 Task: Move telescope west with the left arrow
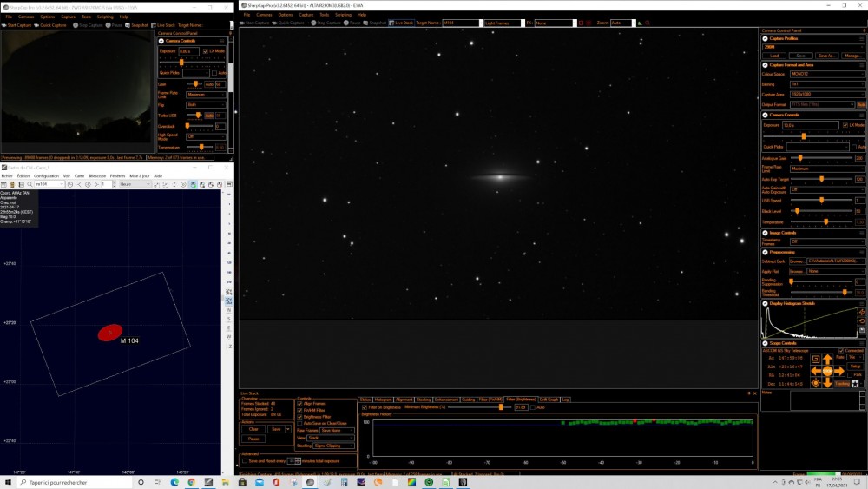point(816,371)
